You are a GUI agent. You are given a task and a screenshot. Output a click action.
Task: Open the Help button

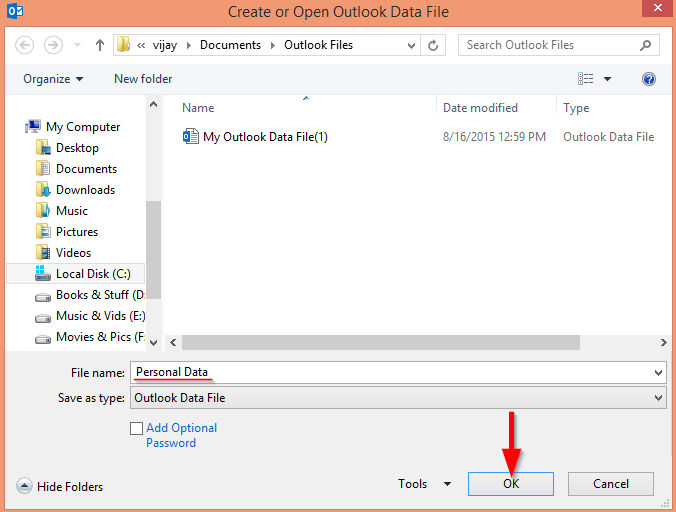tap(649, 79)
